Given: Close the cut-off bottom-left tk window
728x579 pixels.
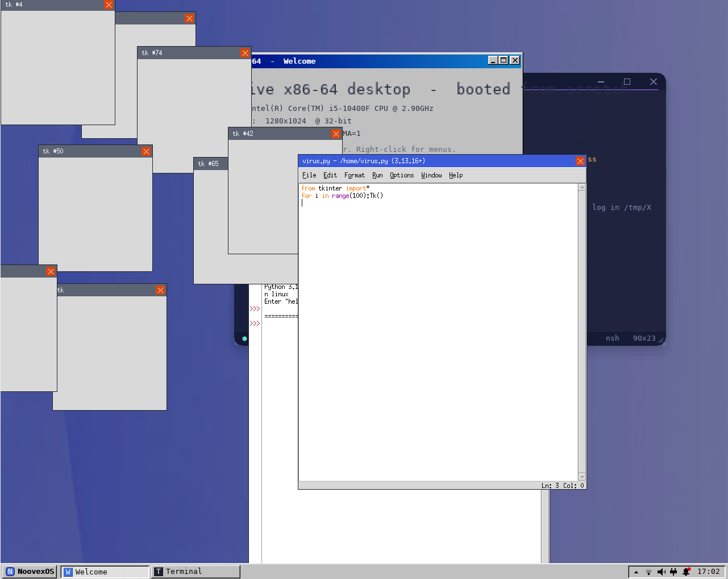Looking at the screenshot, I should 51,272.
